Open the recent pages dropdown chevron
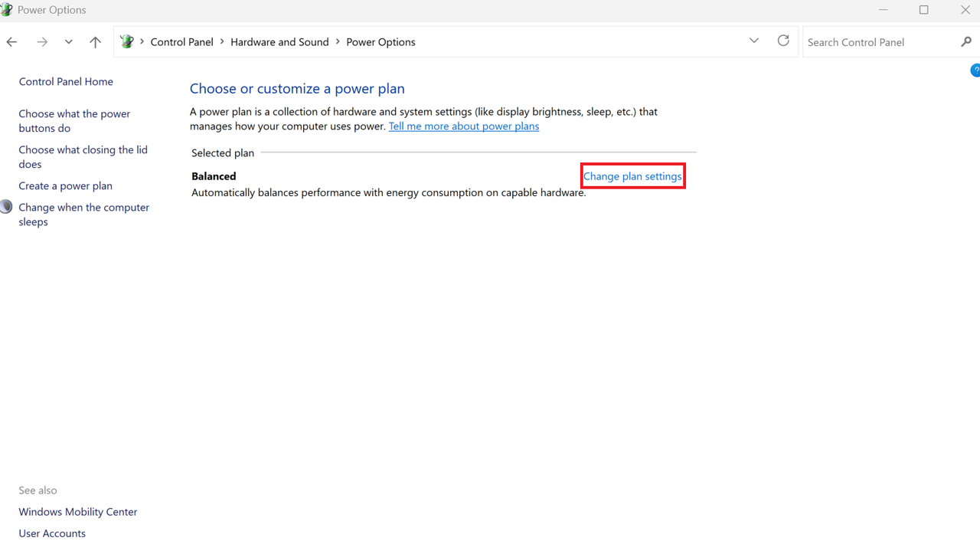Viewport: 980px width, 554px height. [x=68, y=42]
